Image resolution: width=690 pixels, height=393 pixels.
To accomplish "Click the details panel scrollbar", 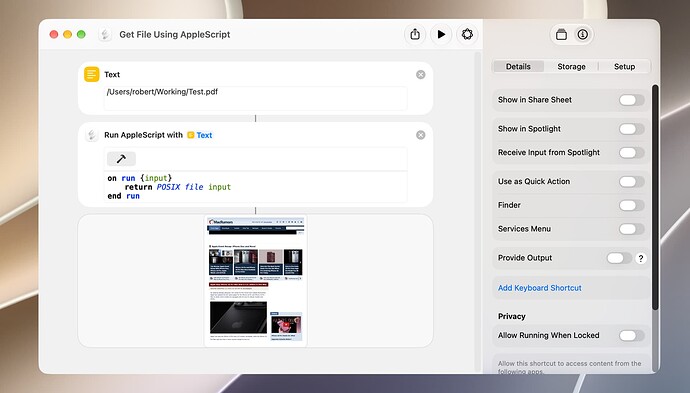I will (655, 197).
